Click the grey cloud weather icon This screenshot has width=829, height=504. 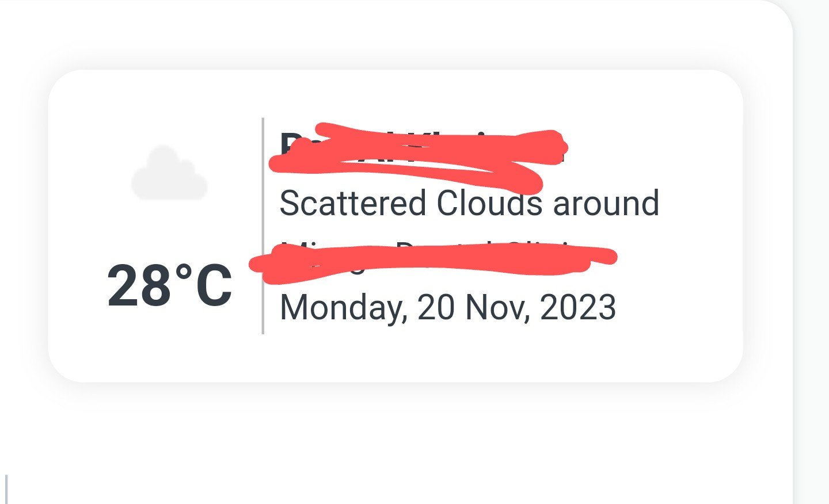169,173
